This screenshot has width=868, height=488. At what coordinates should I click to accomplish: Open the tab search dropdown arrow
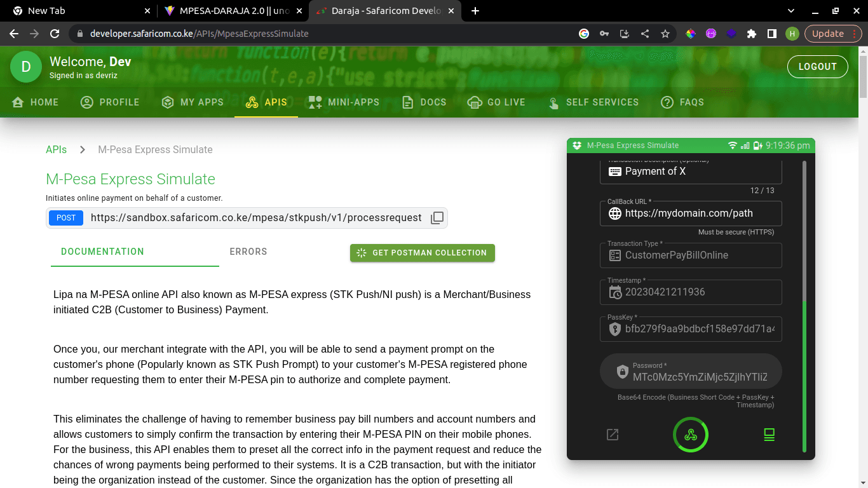pos(791,11)
